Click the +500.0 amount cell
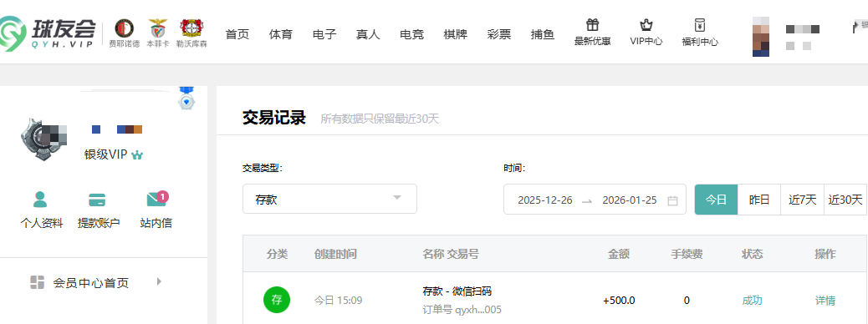This screenshot has width=868, height=324. [619, 301]
